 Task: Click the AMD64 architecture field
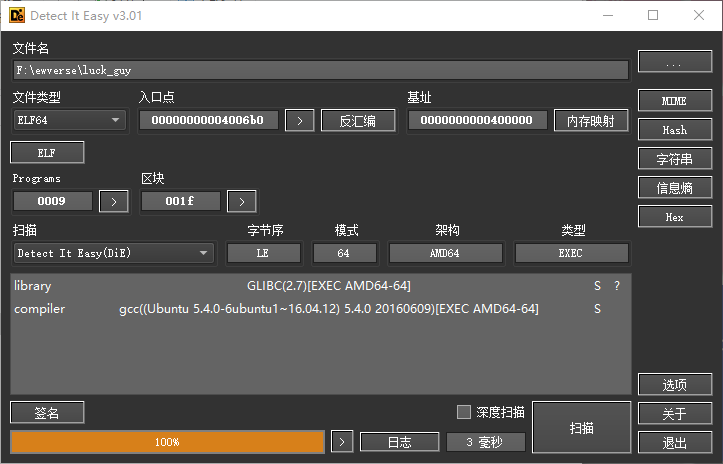tap(445, 253)
